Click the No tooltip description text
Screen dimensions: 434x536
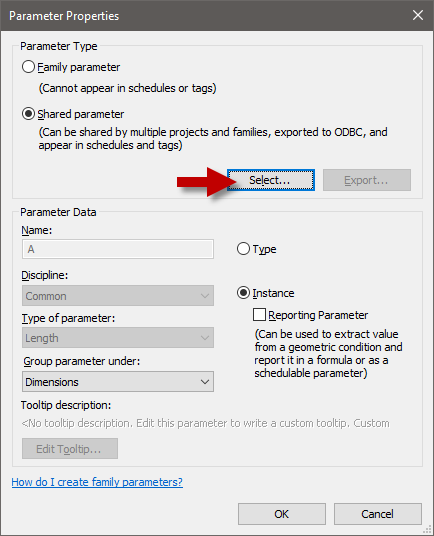205,423
